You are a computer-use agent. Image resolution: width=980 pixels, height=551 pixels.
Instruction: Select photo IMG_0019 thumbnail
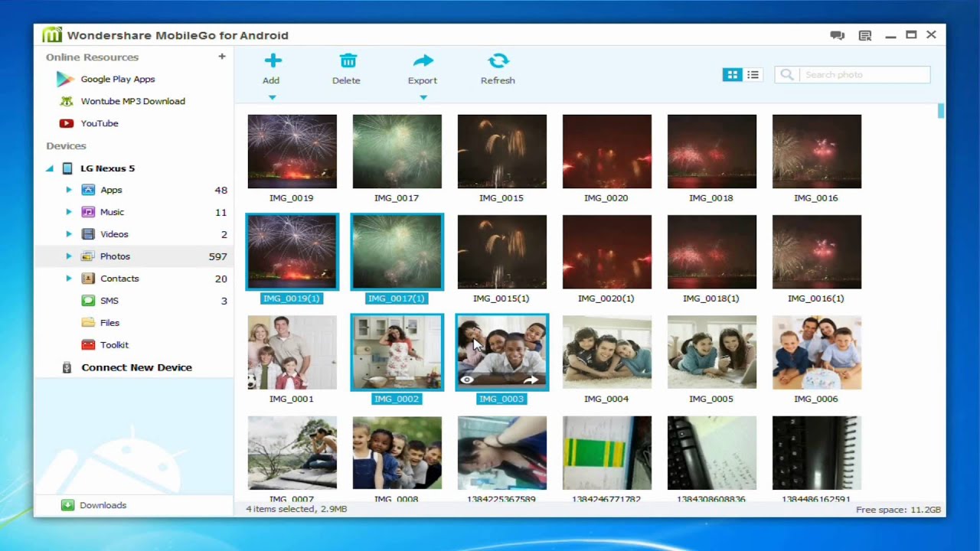pyautogui.click(x=292, y=152)
